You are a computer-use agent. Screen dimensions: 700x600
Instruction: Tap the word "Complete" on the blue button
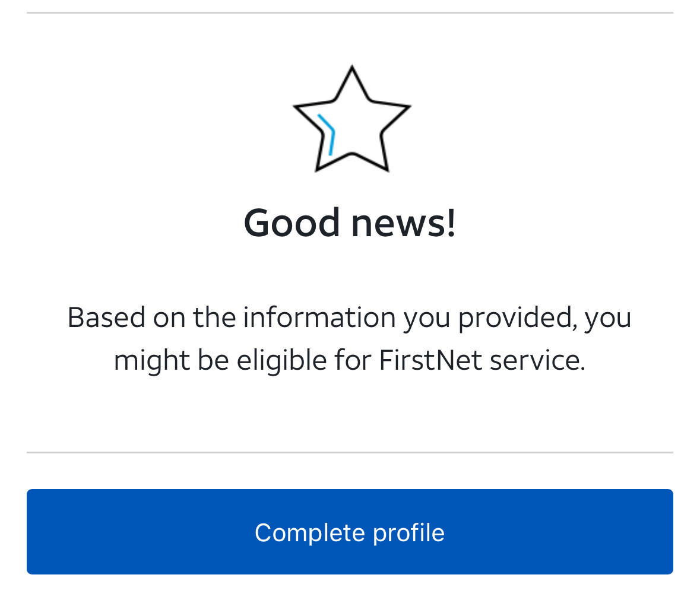pos(309,532)
